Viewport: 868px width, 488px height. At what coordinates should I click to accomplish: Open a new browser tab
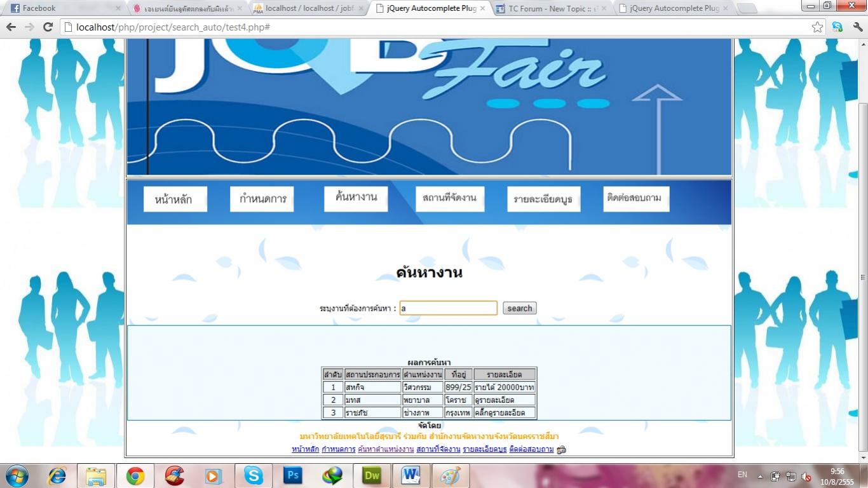[747, 8]
